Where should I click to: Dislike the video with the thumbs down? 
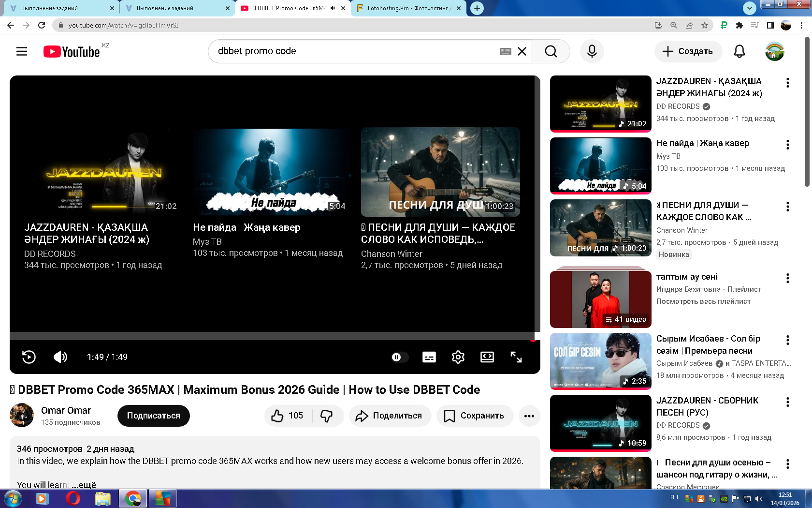pos(327,416)
